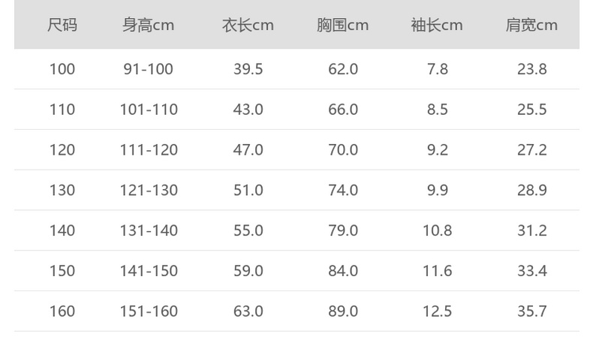
Task: Select the 7.8 sleeve length value
Action: (x=437, y=69)
